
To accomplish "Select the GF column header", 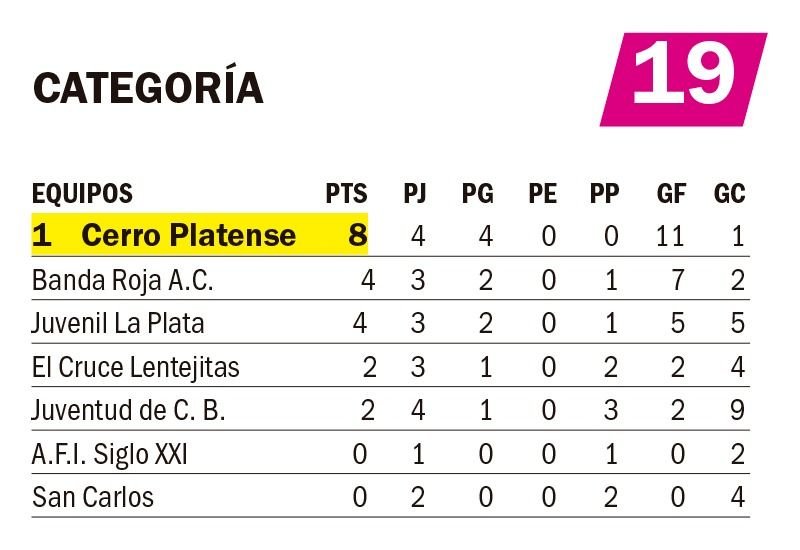I will 671,194.
